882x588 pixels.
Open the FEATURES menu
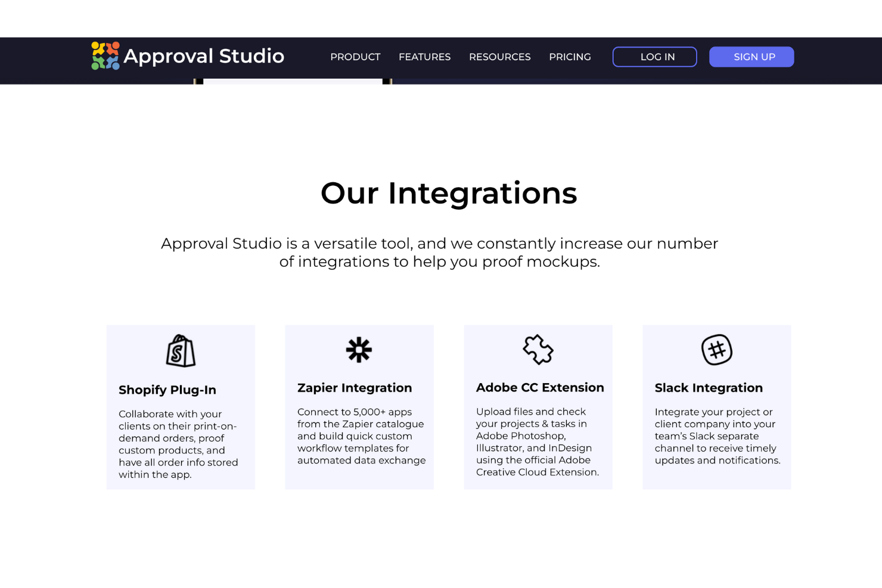click(425, 57)
